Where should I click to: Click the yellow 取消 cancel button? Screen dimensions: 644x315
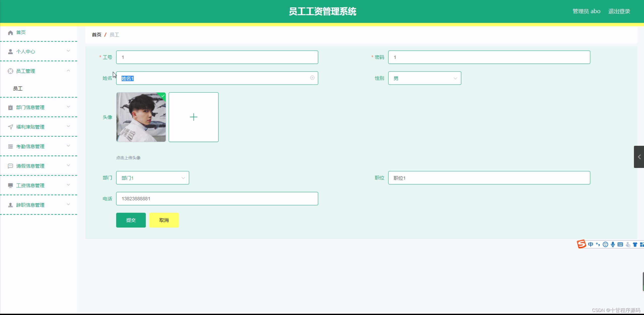pyautogui.click(x=164, y=220)
